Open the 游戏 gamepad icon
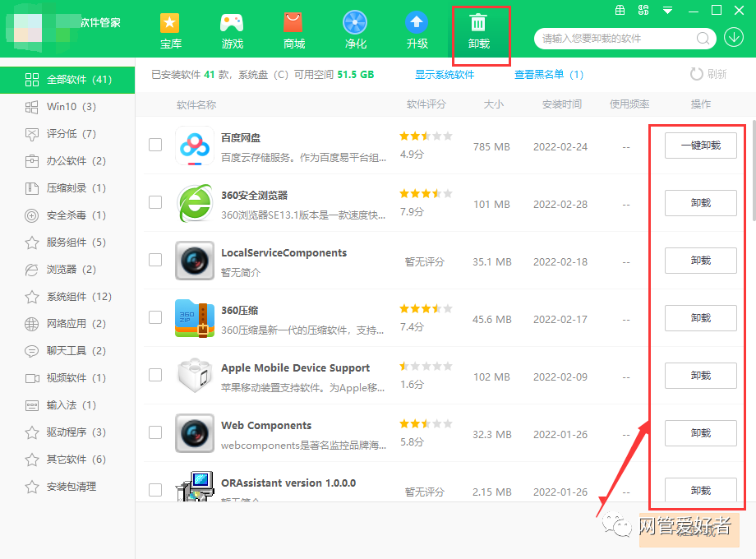Screen dimensions: 756x559 pos(232,23)
